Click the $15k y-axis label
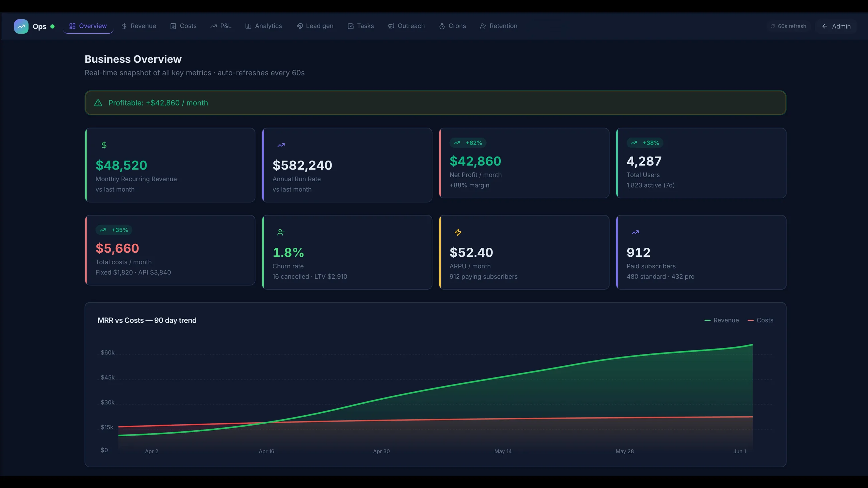The height and width of the screenshot is (488, 868). pos(107,427)
